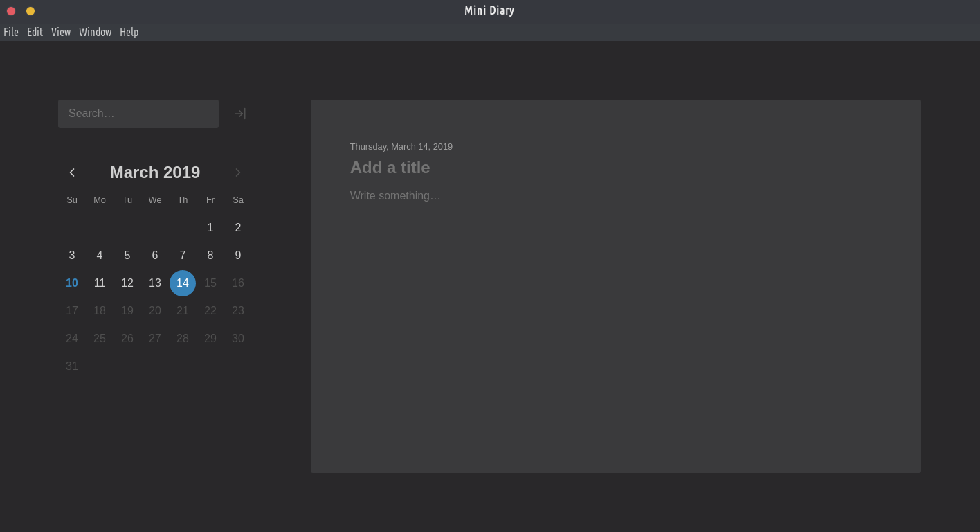Click the Write something text area
This screenshot has width=980, height=532.
pos(395,196)
